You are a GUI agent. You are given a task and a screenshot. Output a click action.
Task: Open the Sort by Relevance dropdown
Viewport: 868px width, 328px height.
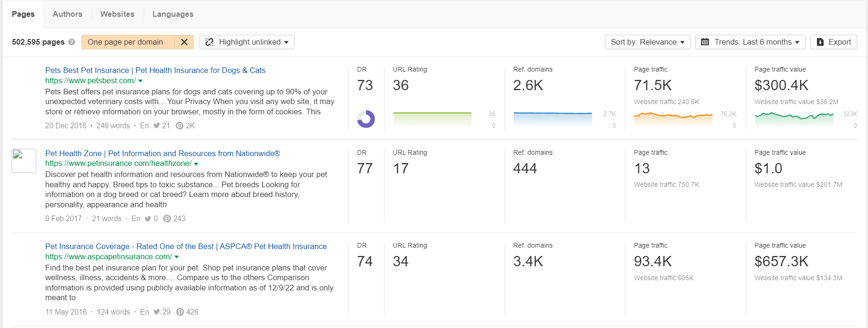coord(647,42)
